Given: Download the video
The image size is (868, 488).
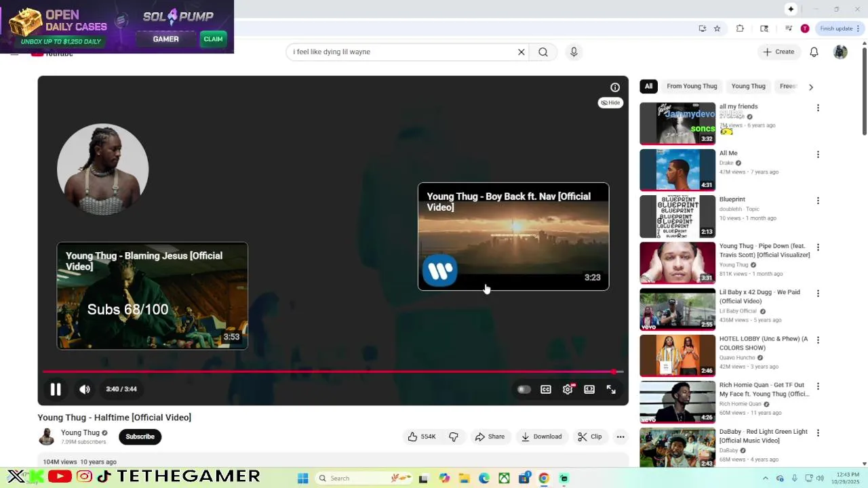Looking at the screenshot, I should (541, 436).
